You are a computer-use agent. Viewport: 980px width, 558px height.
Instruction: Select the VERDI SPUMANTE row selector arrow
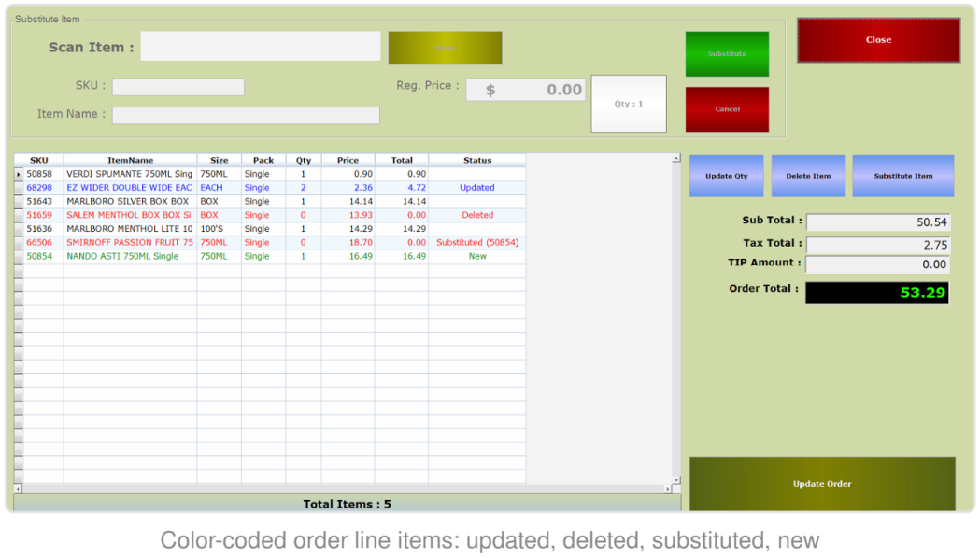tap(19, 174)
